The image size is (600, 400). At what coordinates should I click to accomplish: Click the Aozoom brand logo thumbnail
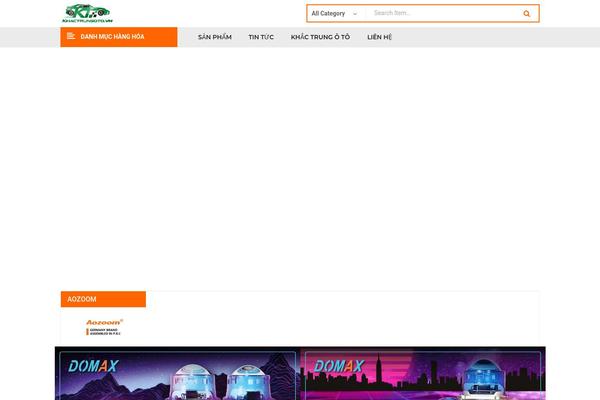(x=104, y=327)
